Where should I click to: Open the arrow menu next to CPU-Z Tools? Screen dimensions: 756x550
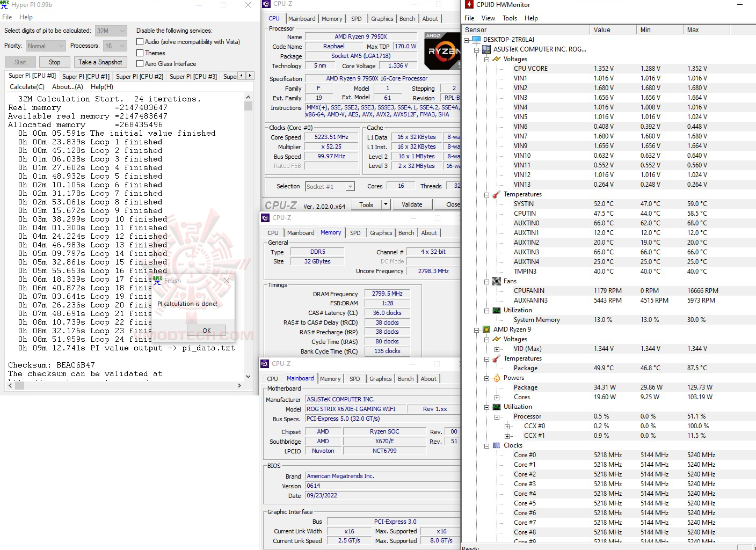tap(386, 204)
